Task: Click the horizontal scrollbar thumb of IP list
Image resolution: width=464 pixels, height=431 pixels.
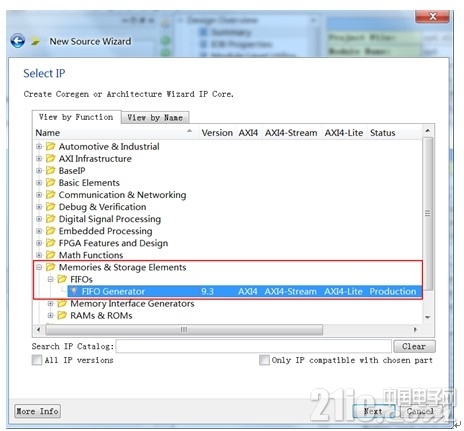Action: click(x=184, y=329)
